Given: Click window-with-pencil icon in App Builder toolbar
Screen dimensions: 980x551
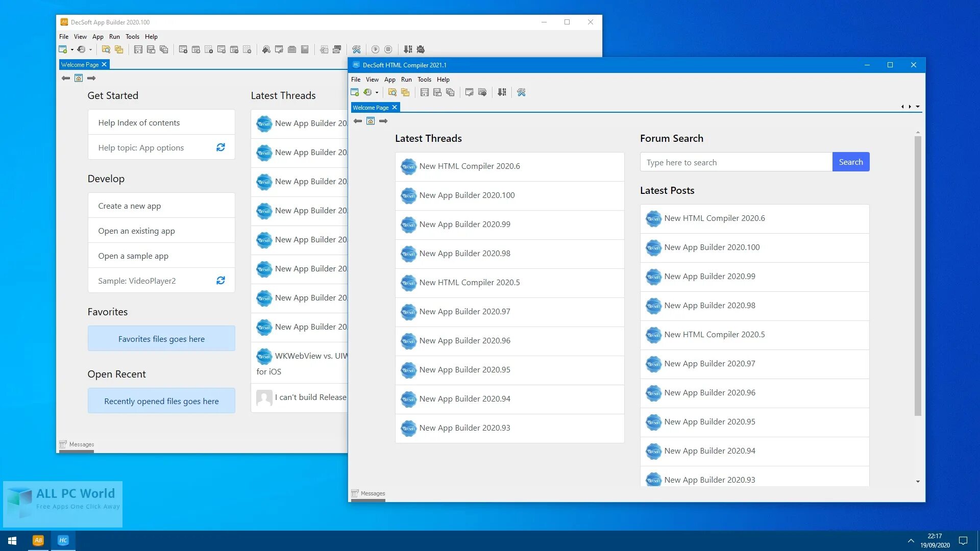Looking at the screenshot, I should (279, 49).
